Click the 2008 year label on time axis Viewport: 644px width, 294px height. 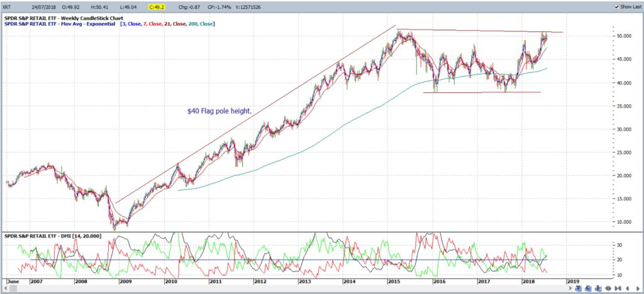click(x=81, y=281)
